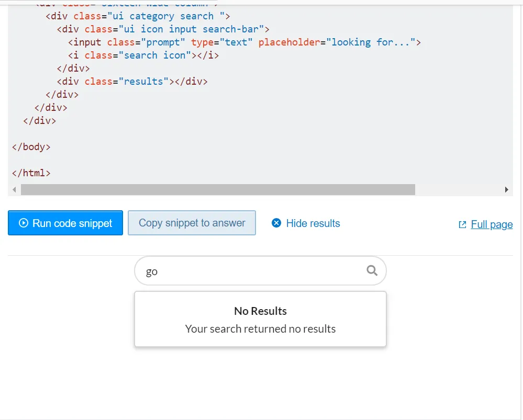Click the closing </html> tag in code
The height and width of the screenshot is (420, 523).
[x=31, y=173]
